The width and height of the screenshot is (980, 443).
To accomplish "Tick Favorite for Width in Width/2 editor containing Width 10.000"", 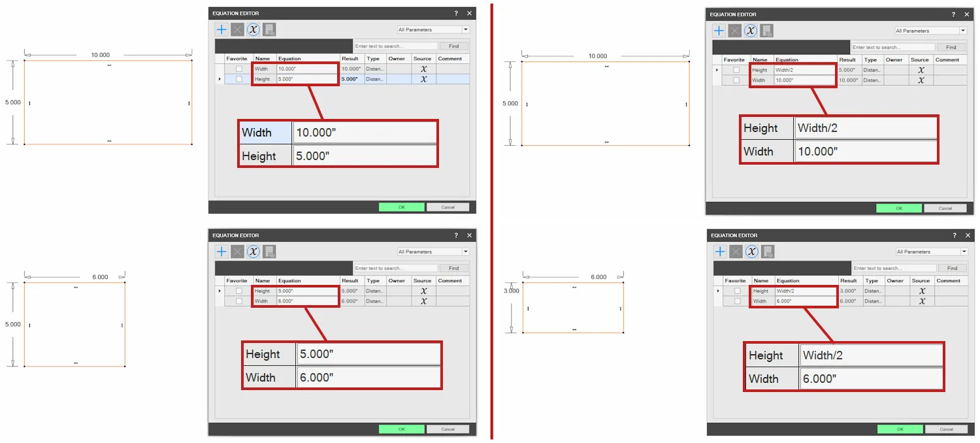I will click(736, 80).
